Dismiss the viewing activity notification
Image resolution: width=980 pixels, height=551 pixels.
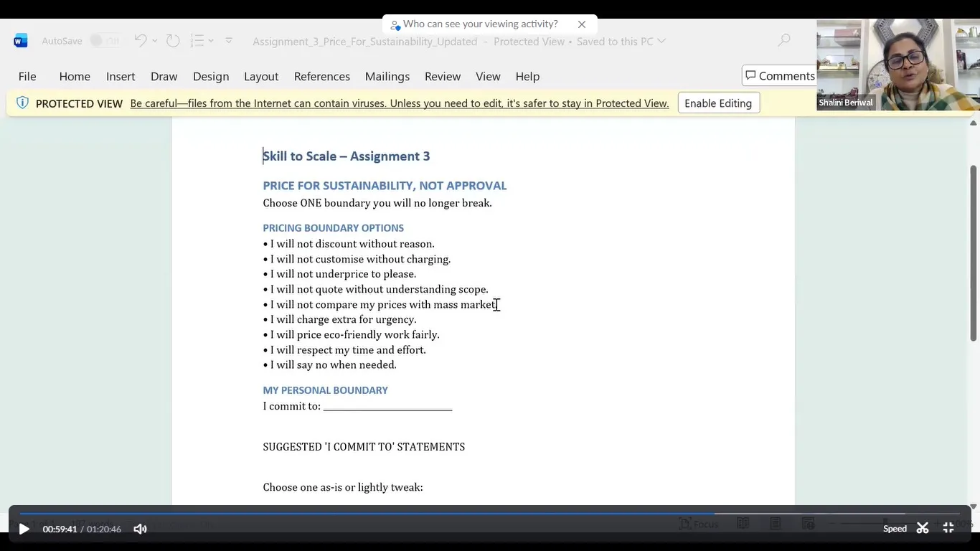tap(582, 24)
